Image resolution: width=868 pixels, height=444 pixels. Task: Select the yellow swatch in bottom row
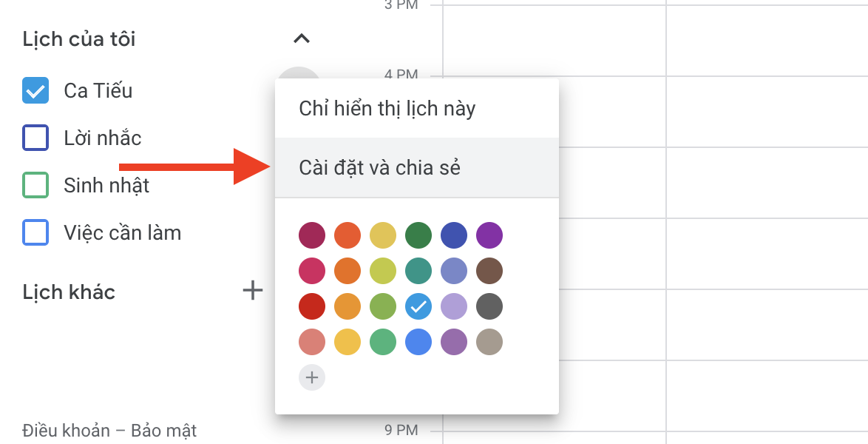[347, 342]
